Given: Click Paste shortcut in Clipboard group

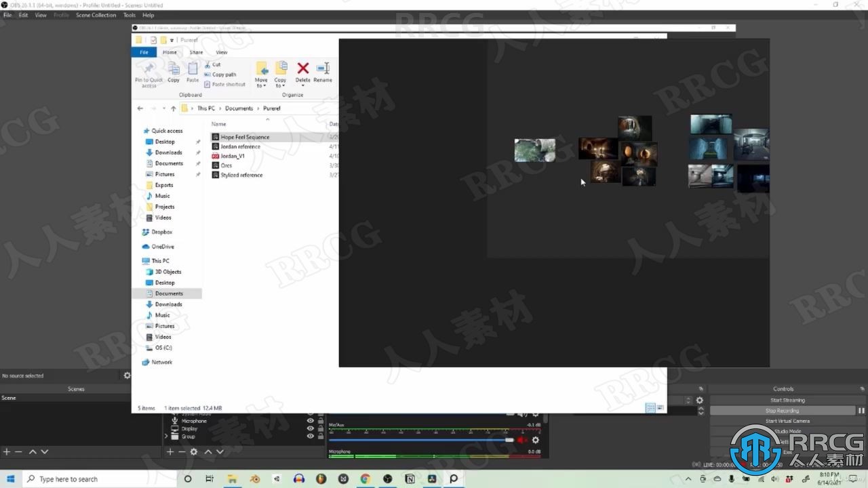Looking at the screenshot, I should coord(225,85).
